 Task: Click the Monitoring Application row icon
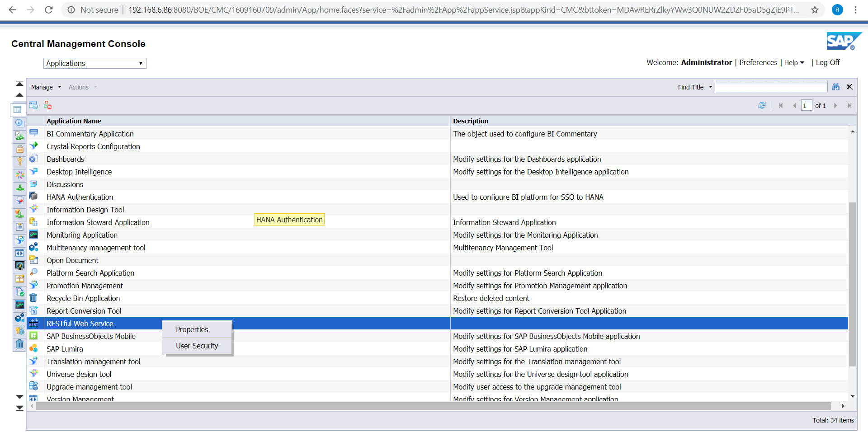pos(33,235)
